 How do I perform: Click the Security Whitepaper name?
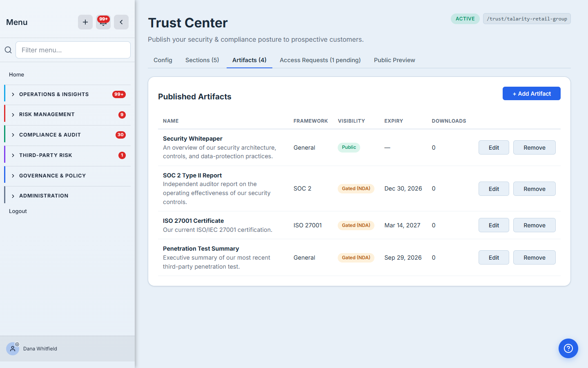(x=193, y=139)
